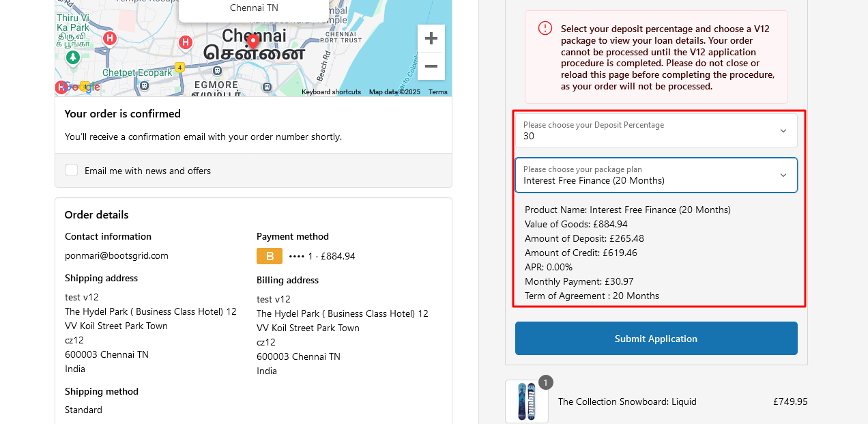Click the Map data ©2025 text
This screenshot has width=868, height=424.
pyautogui.click(x=395, y=92)
